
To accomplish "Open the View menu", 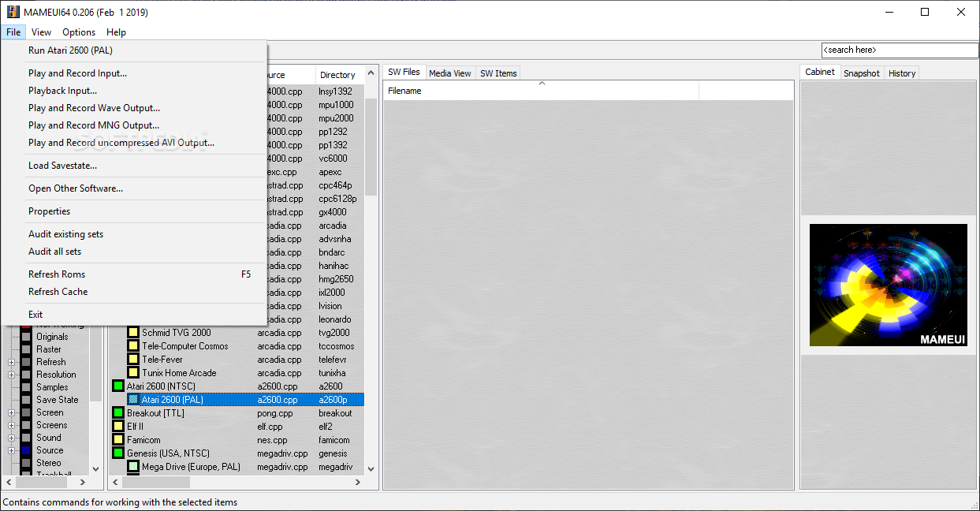I will click(41, 32).
